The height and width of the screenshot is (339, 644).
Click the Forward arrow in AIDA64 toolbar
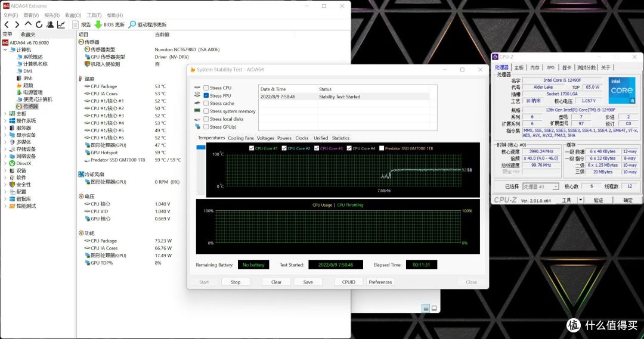tap(17, 24)
